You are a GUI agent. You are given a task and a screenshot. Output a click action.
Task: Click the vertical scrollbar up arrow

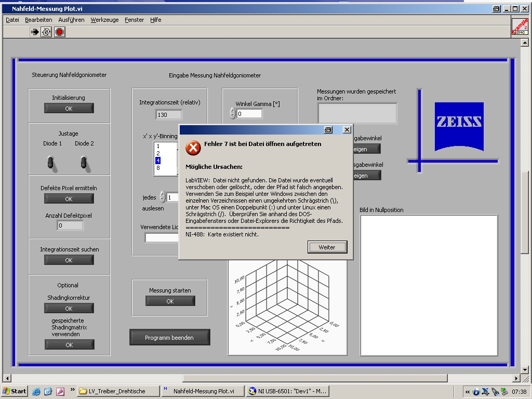(525, 43)
